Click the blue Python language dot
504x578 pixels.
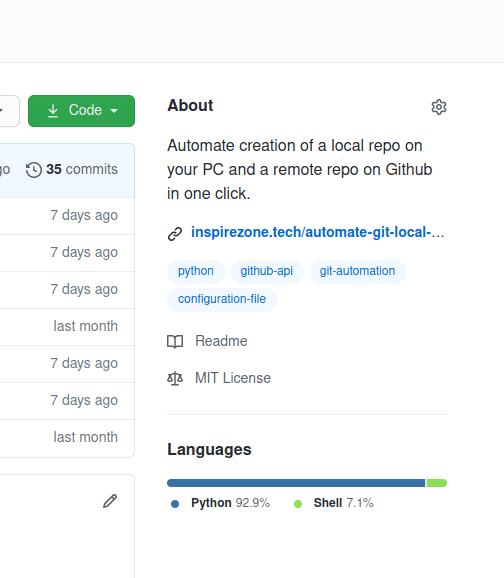(x=175, y=504)
